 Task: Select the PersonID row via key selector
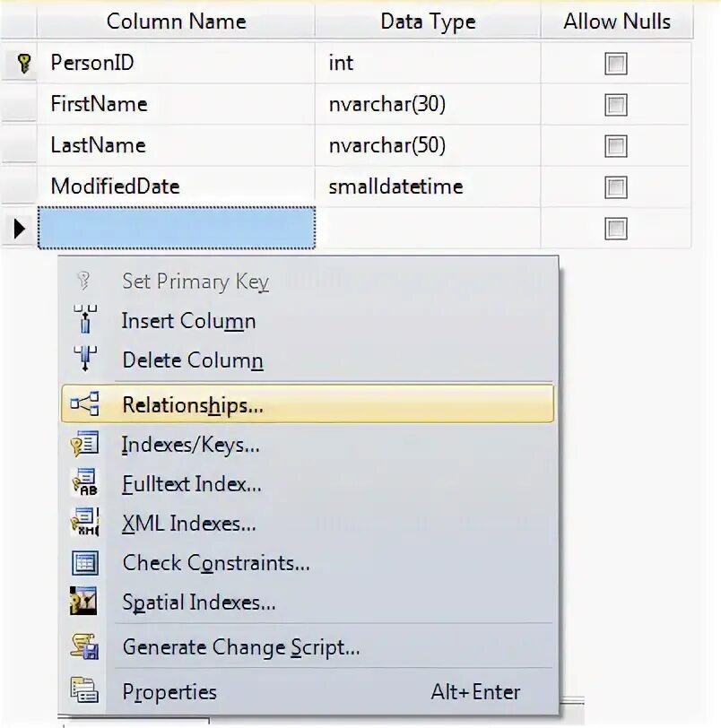(x=22, y=63)
